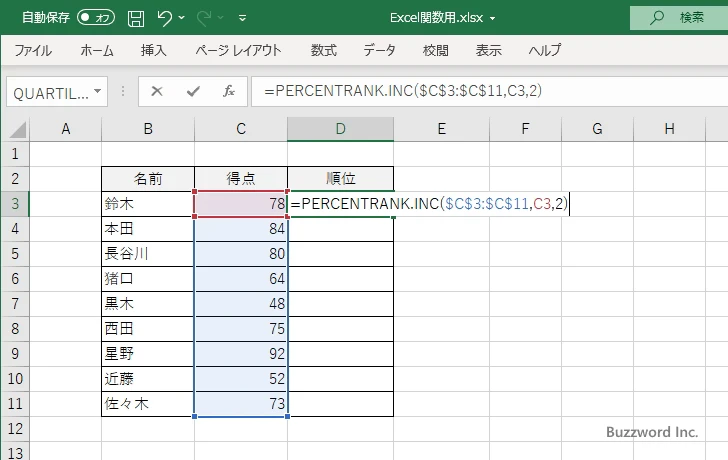
Task: Click cell containing 本田
Action: pos(148,229)
